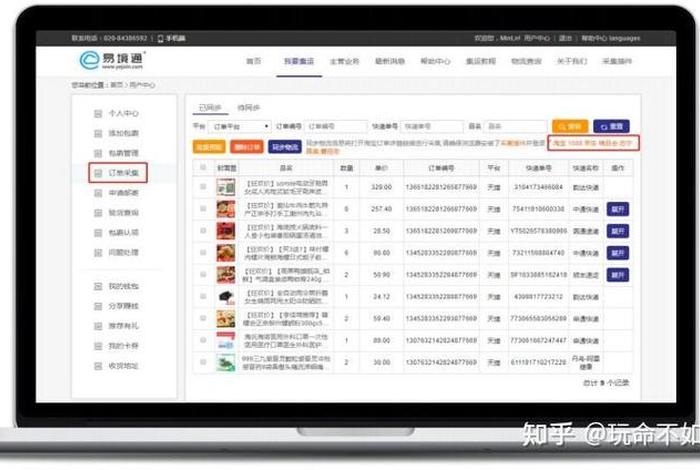Click the icon beside 我的卡券
The image size is (700, 470).
pos(98,346)
